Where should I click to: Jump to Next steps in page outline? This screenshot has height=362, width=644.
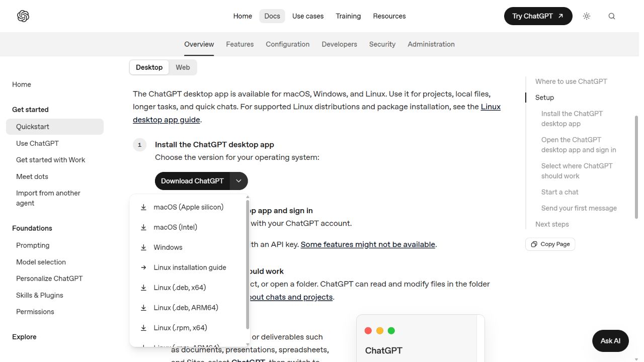click(552, 224)
